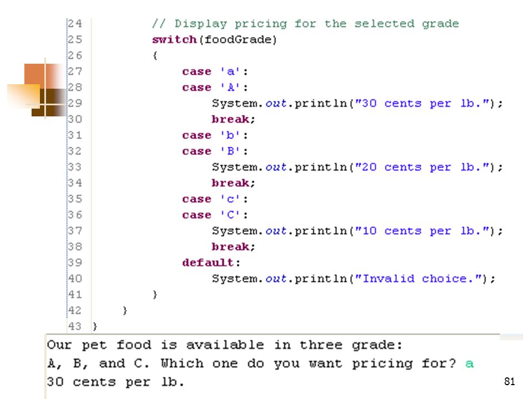Click the break statement on line 38
The width and height of the screenshot is (532, 399).
[x=233, y=247]
